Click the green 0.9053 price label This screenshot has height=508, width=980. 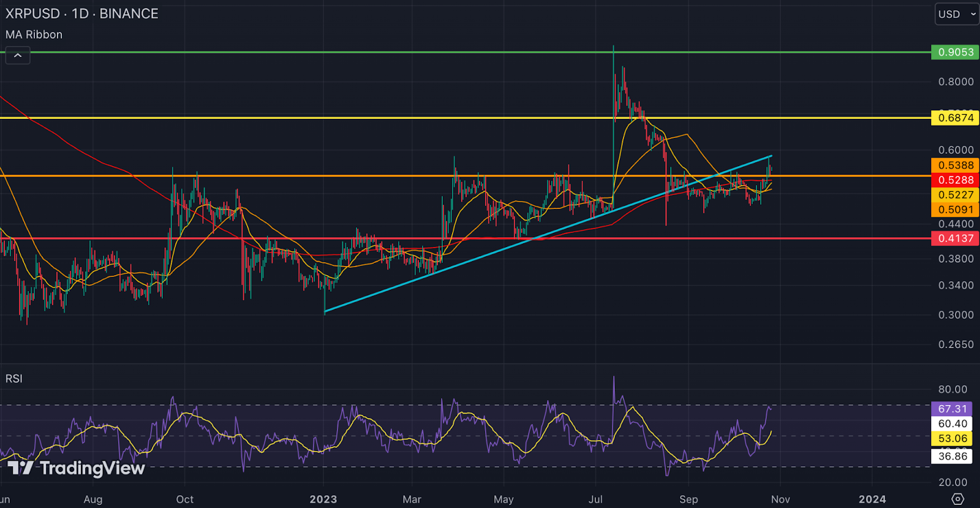click(x=956, y=52)
